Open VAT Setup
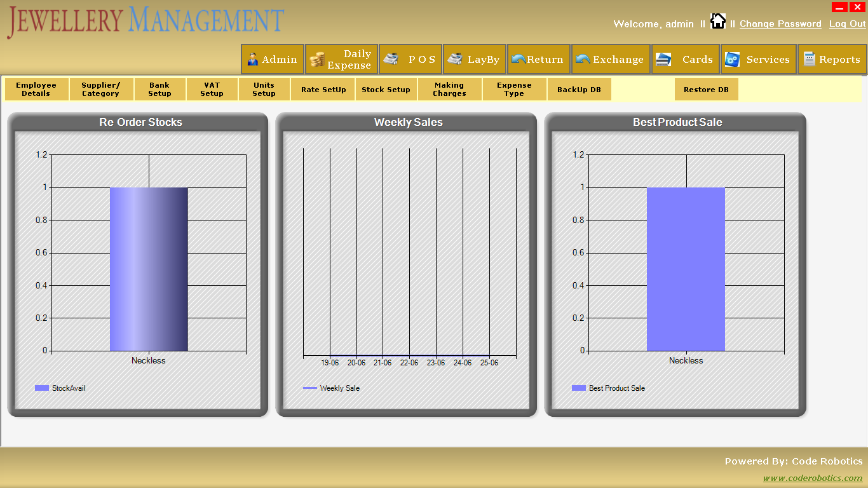Screen dimensions: 868x488 (212, 90)
